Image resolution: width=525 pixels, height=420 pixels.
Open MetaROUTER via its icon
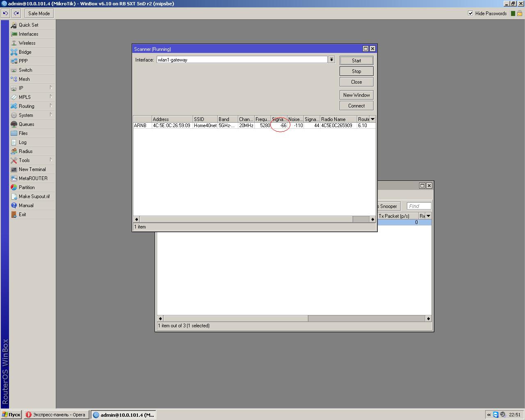click(14, 178)
